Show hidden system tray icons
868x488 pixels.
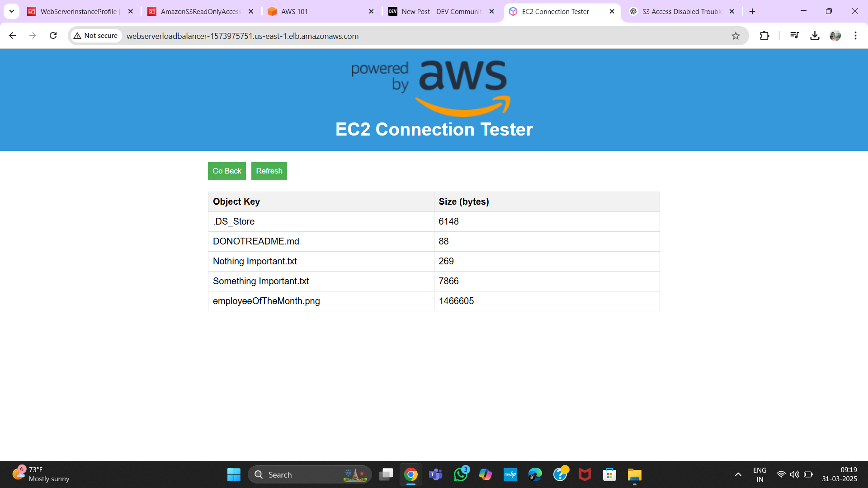pyautogui.click(x=738, y=474)
